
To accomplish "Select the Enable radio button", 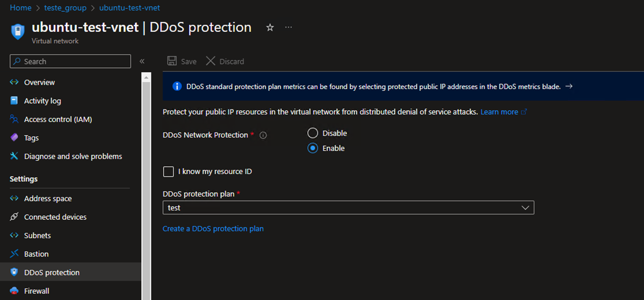I will [x=313, y=148].
